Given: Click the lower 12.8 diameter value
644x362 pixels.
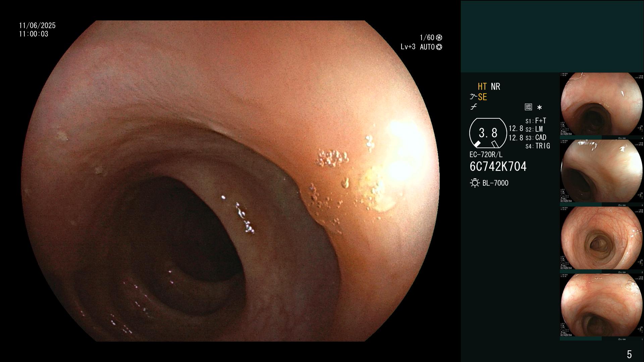Looking at the screenshot, I should tap(516, 138).
